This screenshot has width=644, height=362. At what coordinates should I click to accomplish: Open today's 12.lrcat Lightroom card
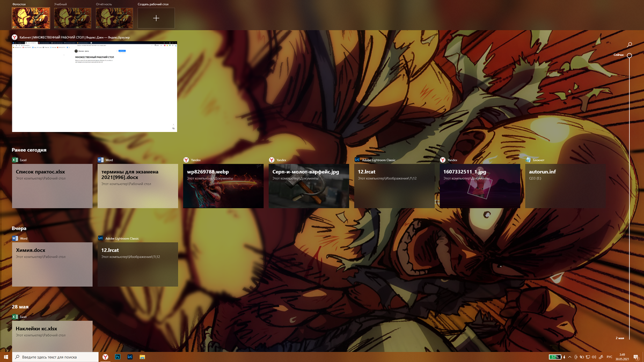[x=394, y=186]
